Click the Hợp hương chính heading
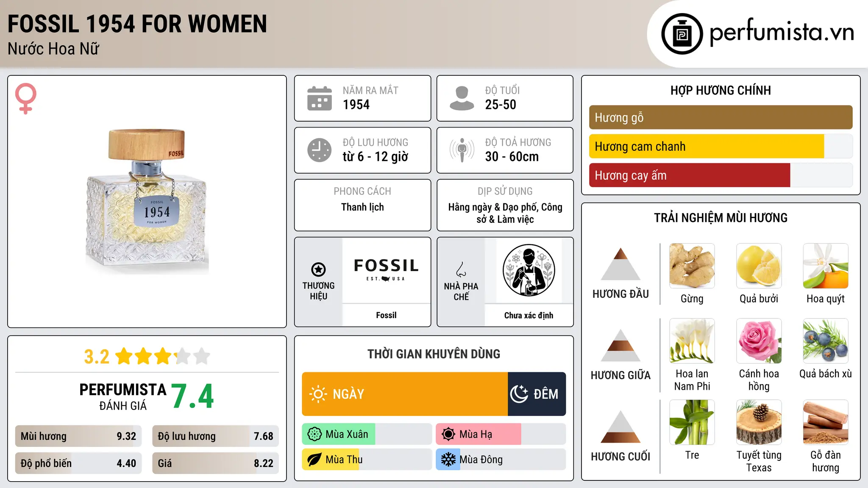Image resolution: width=868 pixels, height=488 pixels. (x=721, y=90)
